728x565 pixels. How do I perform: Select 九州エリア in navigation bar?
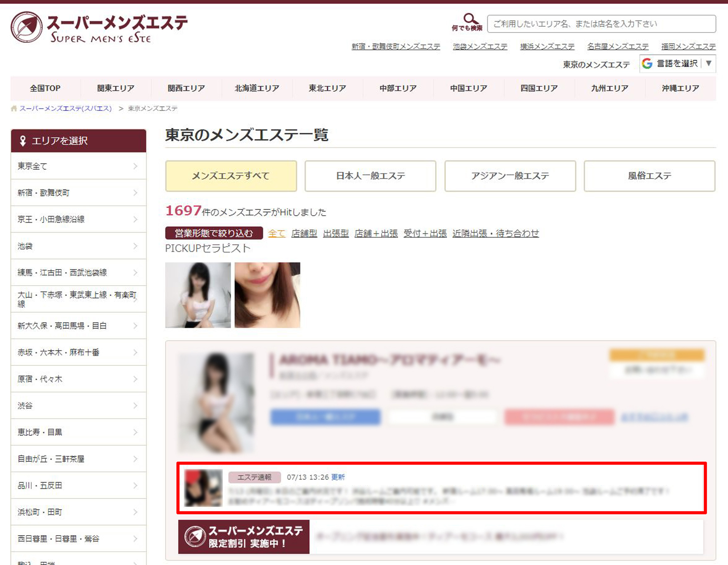click(x=609, y=88)
